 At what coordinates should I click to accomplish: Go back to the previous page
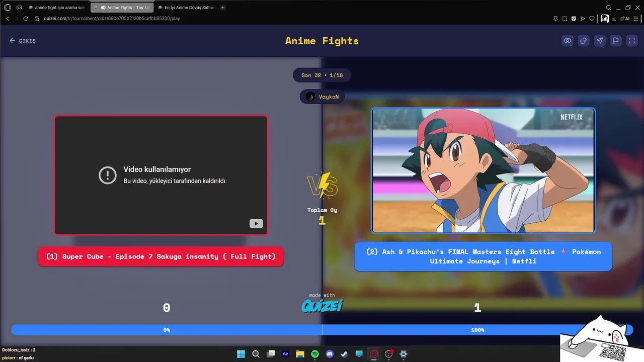coord(8,19)
